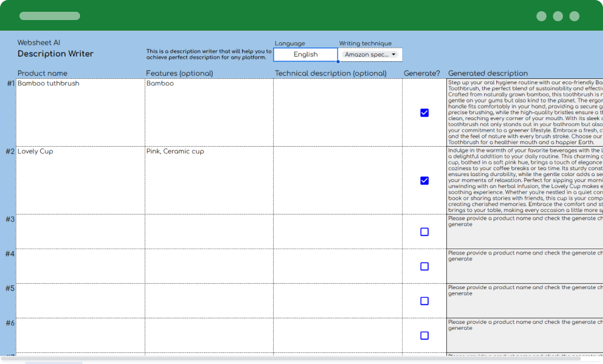Uncheck the Generate checkbox for row #1

(x=424, y=112)
